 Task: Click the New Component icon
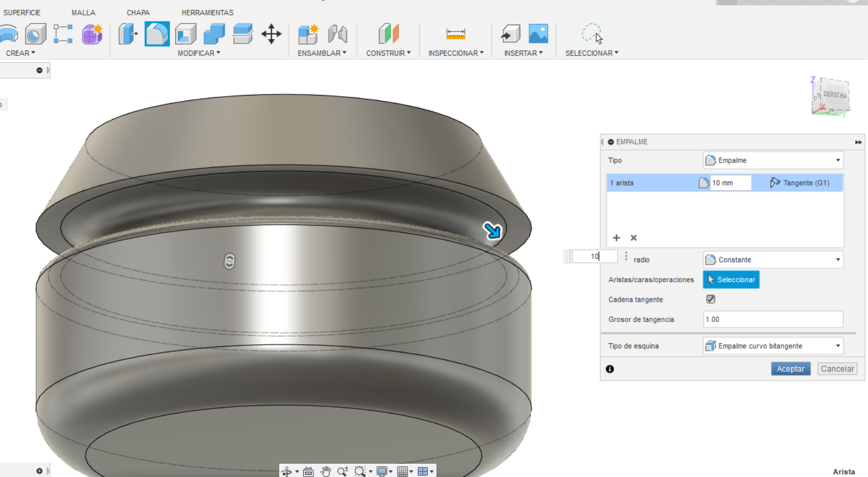308,34
